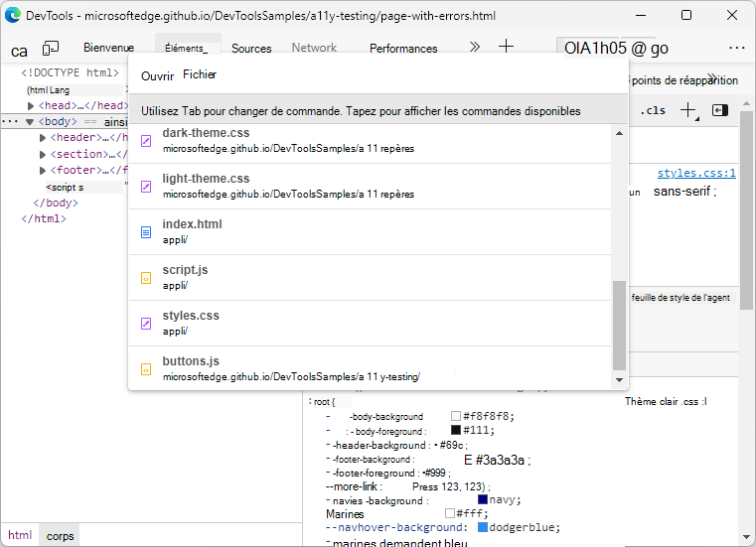Toggle device emulation icon

pyautogui.click(x=50, y=49)
